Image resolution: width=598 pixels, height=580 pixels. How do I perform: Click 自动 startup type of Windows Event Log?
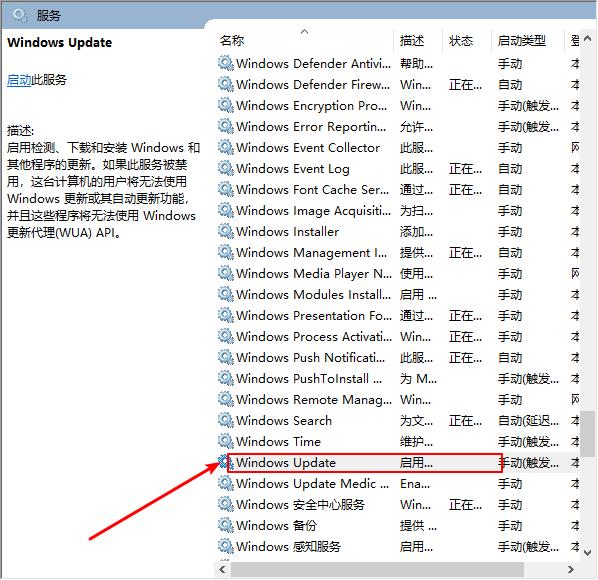pyautogui.click(x=510, y=169)
